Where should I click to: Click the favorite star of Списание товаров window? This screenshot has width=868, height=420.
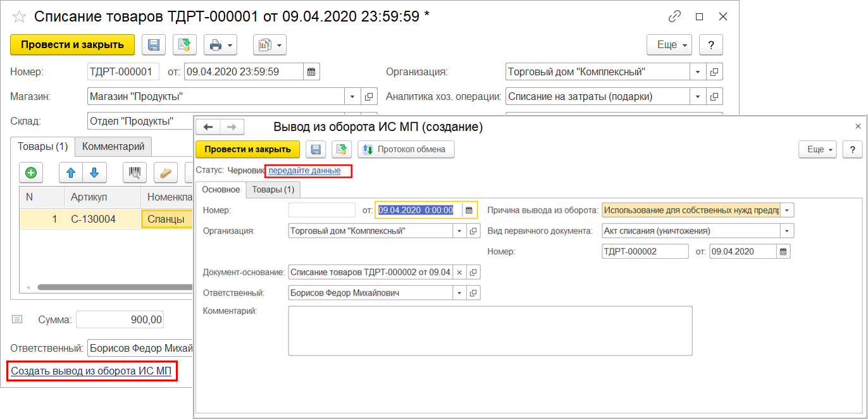pyautogui.click(x=20, y=17)
